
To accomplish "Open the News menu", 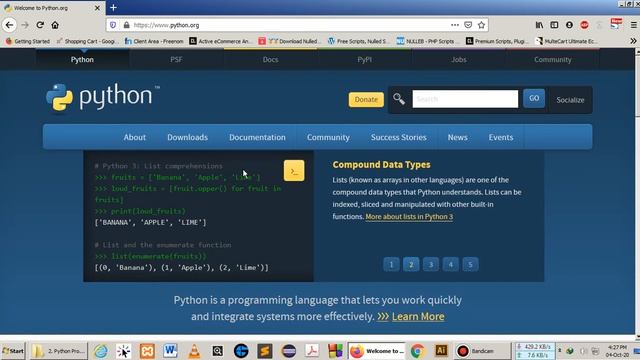I will (458, 137).
